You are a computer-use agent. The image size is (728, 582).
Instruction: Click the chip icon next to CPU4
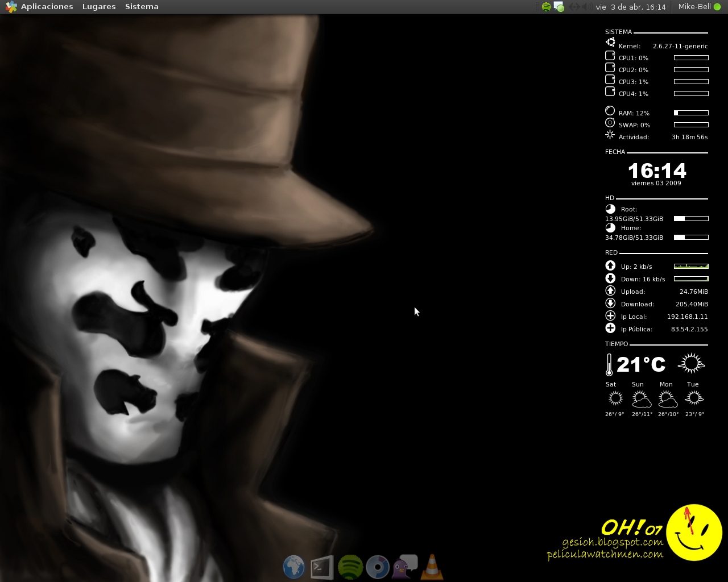tap(610, 92)
